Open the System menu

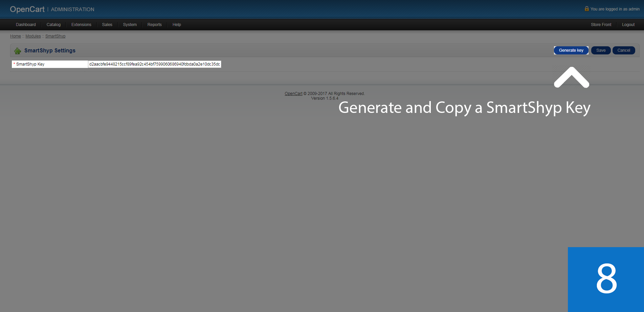coord(130,25)
